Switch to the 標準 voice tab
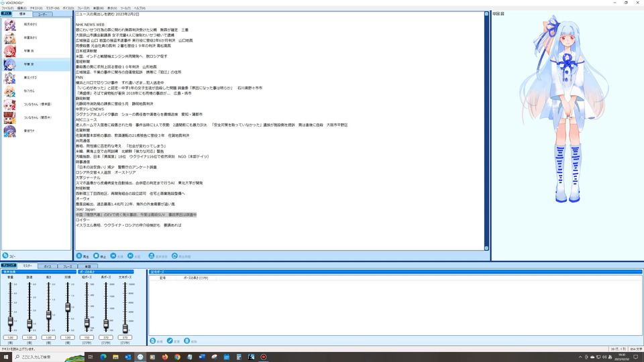The width and height of the screenshot is (644, 362). (22, 14)
